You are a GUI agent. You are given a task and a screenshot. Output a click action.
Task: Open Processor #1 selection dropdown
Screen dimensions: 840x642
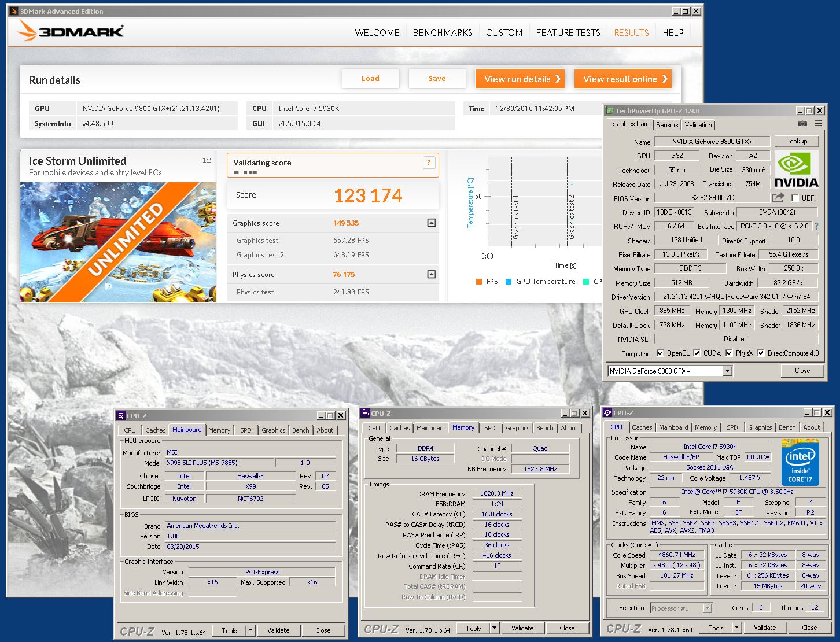click(x=707, y=608)
